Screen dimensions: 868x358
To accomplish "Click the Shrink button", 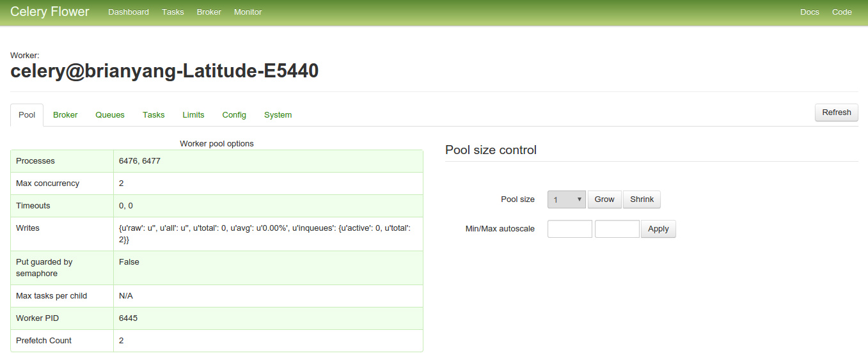I will [642, 199].
